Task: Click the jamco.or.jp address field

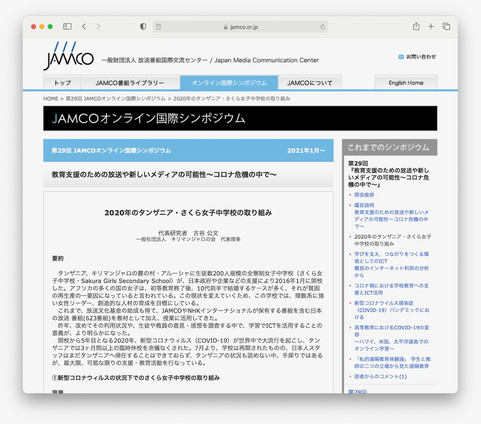Action: pyautogui.click(x=240, y=27)
